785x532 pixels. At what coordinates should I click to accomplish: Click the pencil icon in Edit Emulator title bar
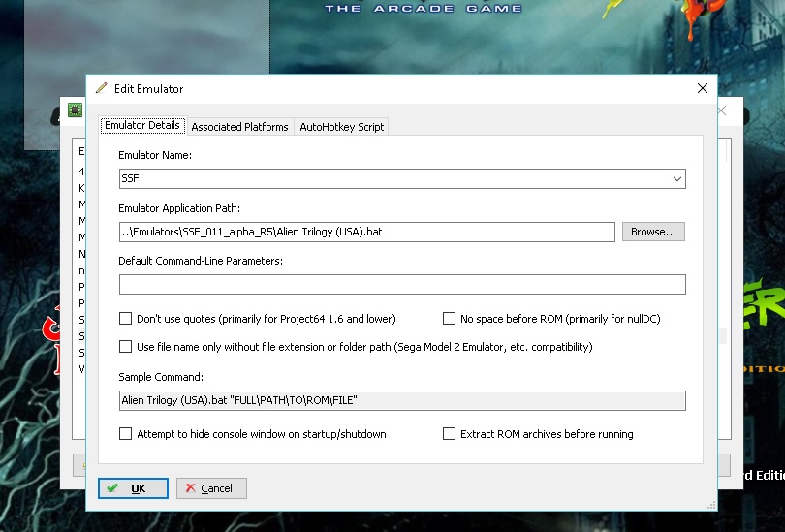[101, 88]
